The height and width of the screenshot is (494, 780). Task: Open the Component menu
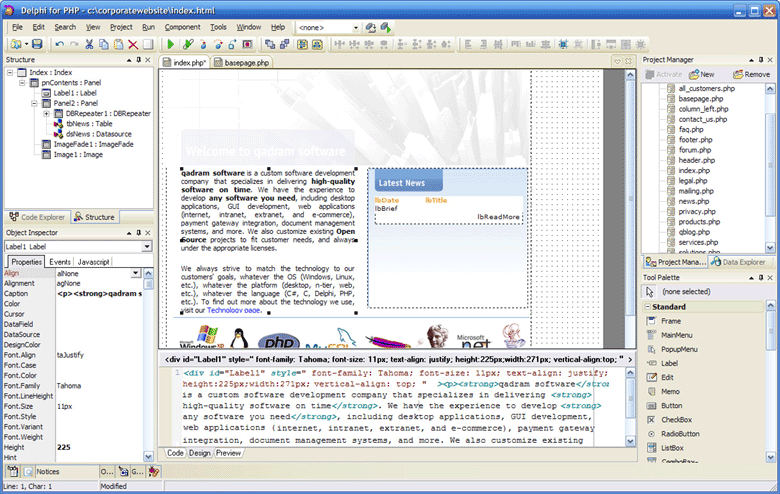(183, 27)
